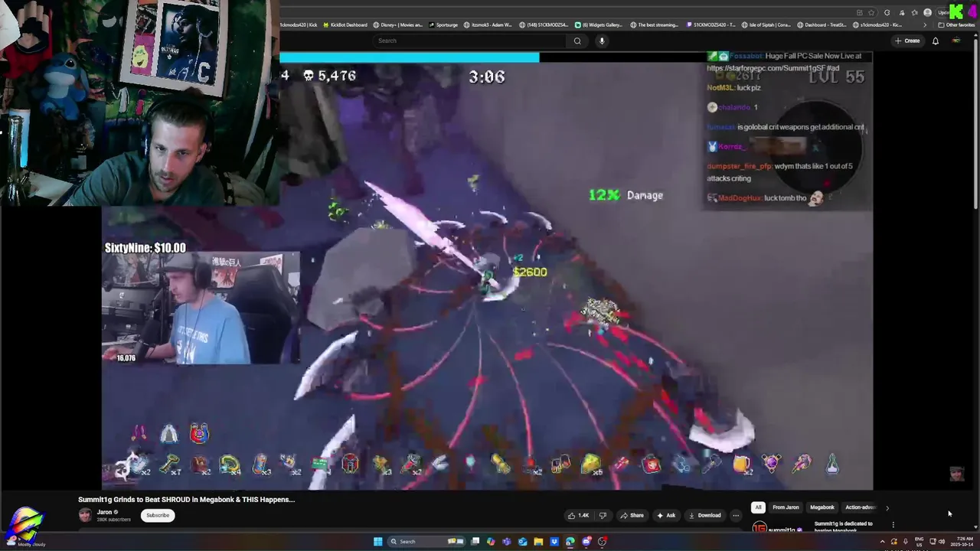
Task: Click the Create button on YouTube
Action: tap(907, 41)
